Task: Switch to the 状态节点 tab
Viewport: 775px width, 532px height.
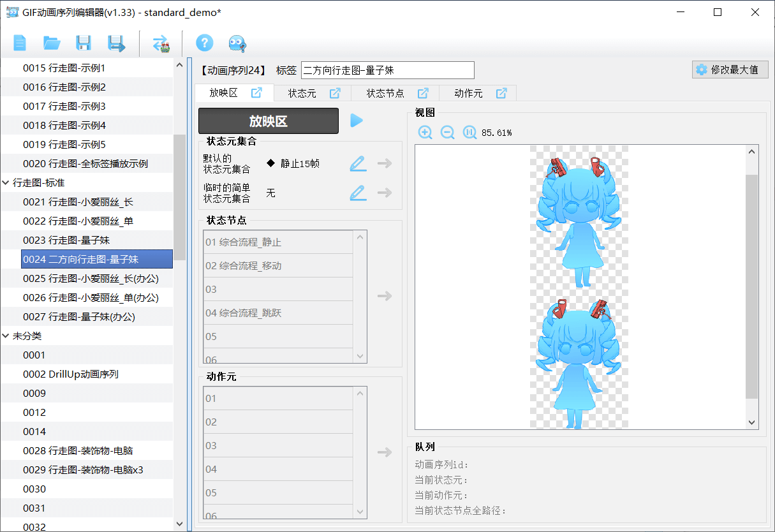Action: [x=385, y=93]
